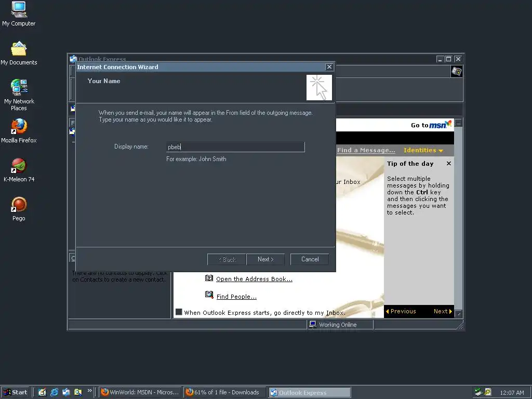Click the wizard cursor graphic icon
This screenshot has width=532, height=399.
(x=319, y=87)
